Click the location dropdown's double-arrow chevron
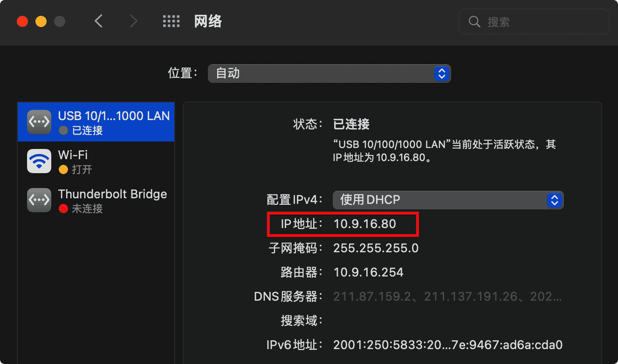This screenshot has width=618, height=364. [441, 73]
